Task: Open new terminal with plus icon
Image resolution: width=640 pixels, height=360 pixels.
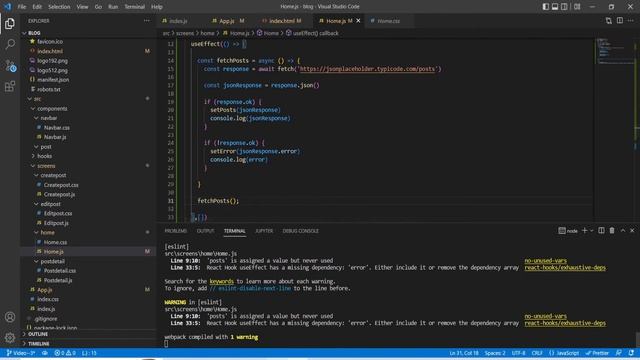Action: point(584,231)
